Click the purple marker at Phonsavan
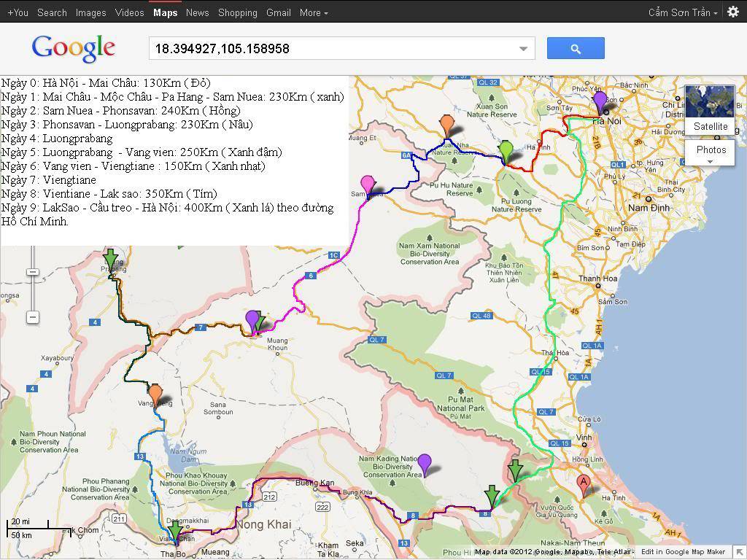Viewport: 747px width, 560px height. (252, 322)
